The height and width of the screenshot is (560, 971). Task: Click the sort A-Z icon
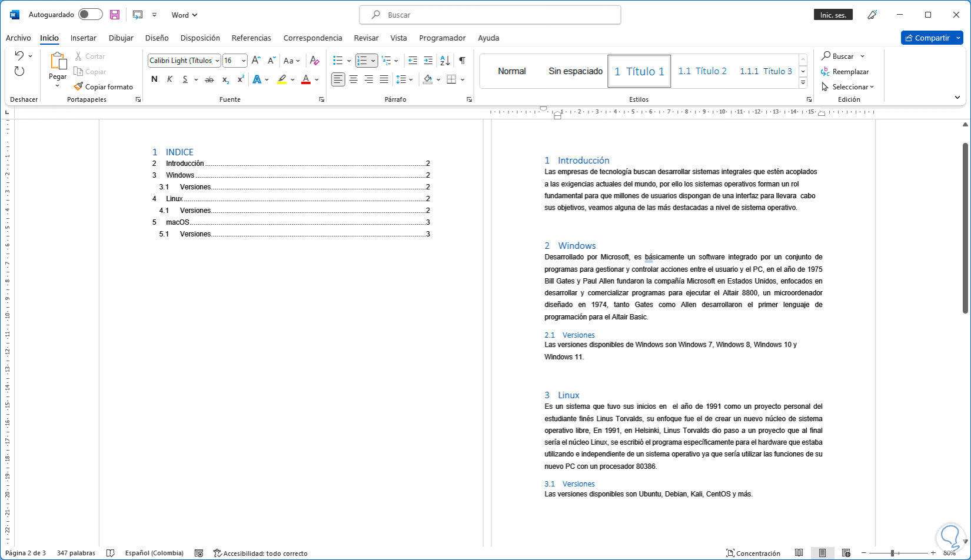pyautogui.click(x=445, y=61)
